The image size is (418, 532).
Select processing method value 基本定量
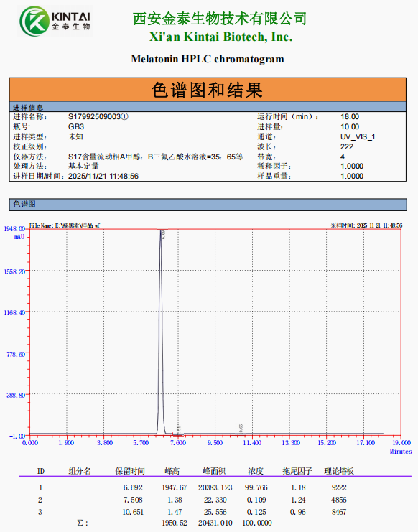click(83, 167)
